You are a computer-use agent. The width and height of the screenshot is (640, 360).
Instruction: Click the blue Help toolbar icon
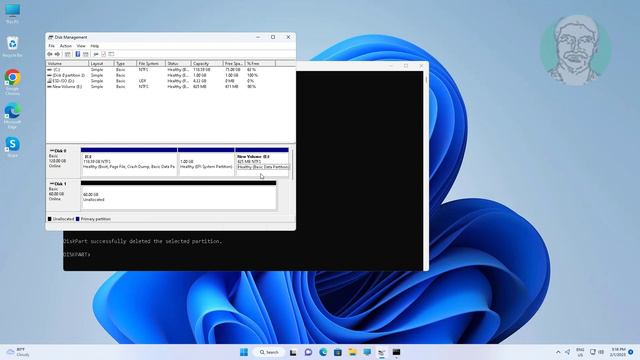78,54
